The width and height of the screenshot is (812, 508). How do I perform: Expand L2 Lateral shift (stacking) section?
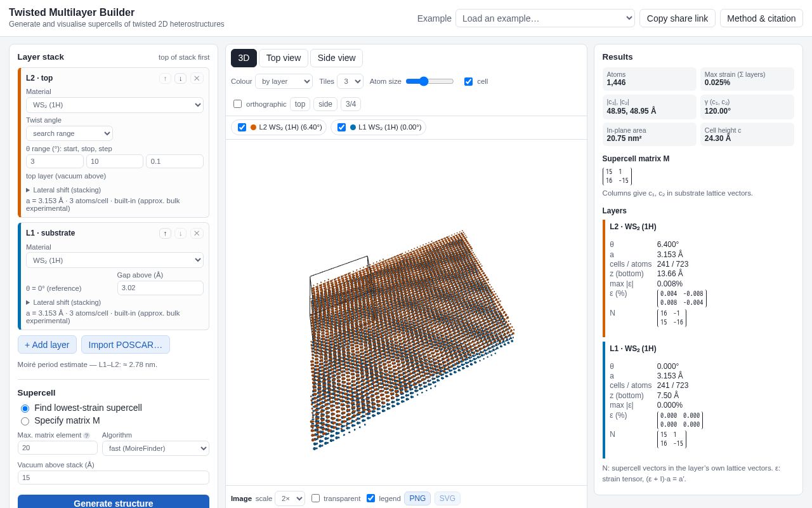pos(63,190)
